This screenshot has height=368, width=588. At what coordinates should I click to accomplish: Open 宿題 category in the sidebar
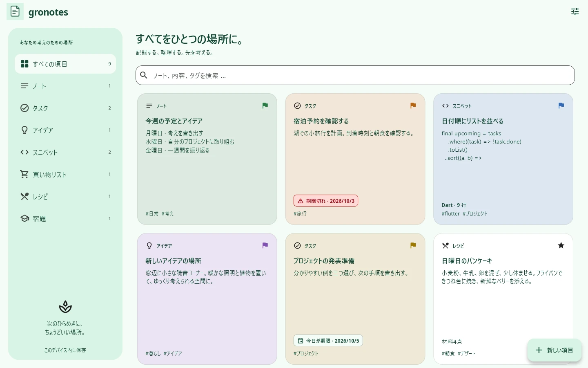pos(65,218)
